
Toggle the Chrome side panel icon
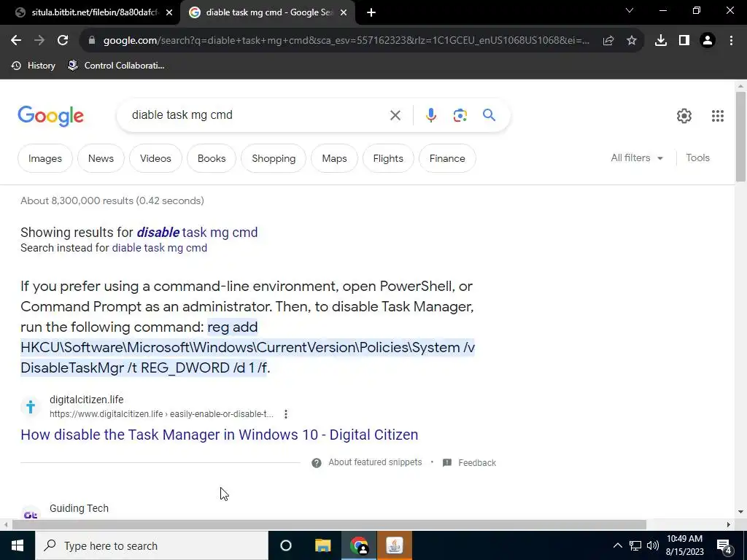click(x=684, y=41)
